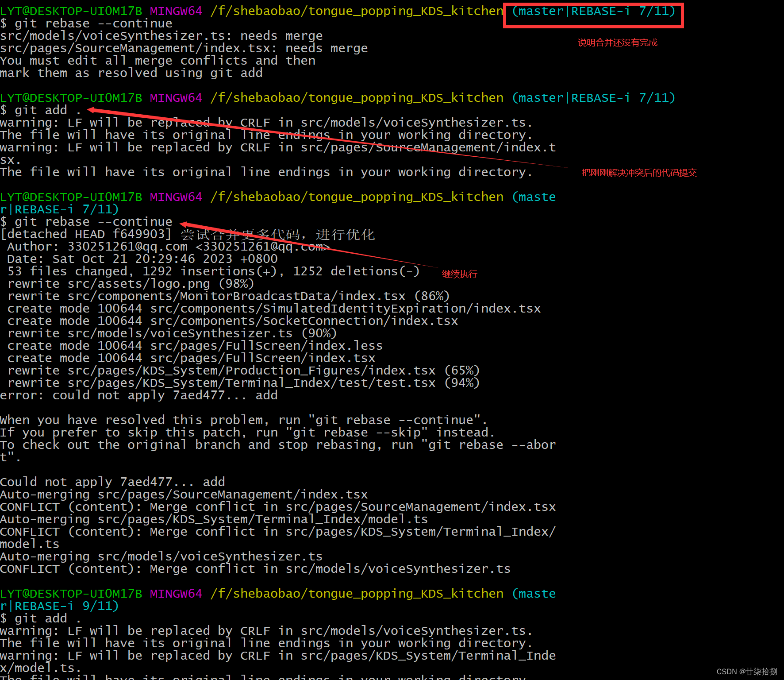
Task: Click 'error: could not apply 7aed477... add'
Action: [x=139, y=395]
